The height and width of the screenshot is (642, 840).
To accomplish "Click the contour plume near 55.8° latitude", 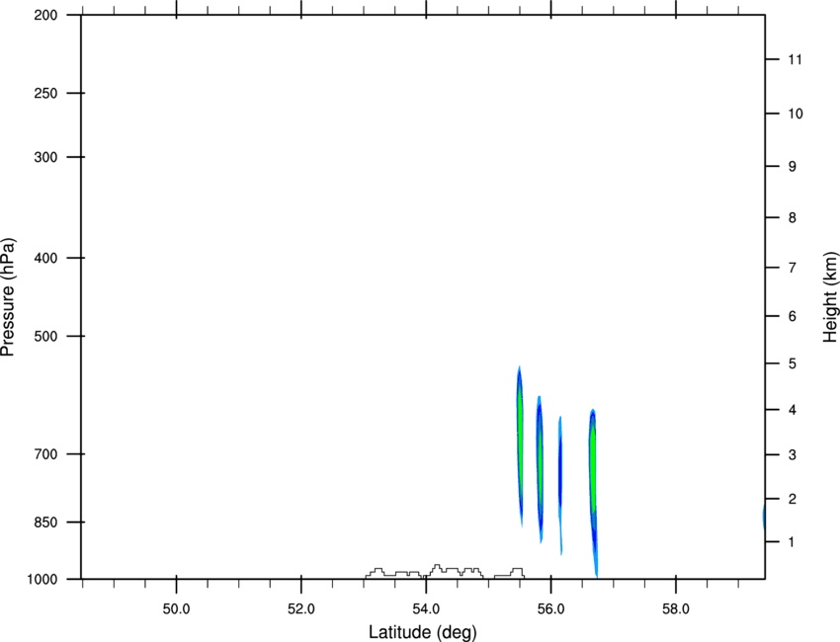I will pos(540,468).
